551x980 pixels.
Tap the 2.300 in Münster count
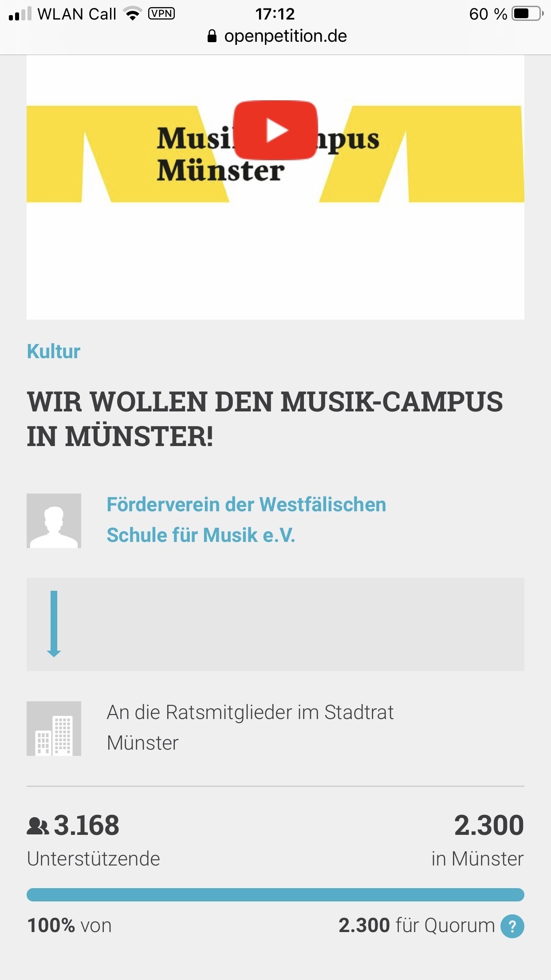[x=488, y=826]
